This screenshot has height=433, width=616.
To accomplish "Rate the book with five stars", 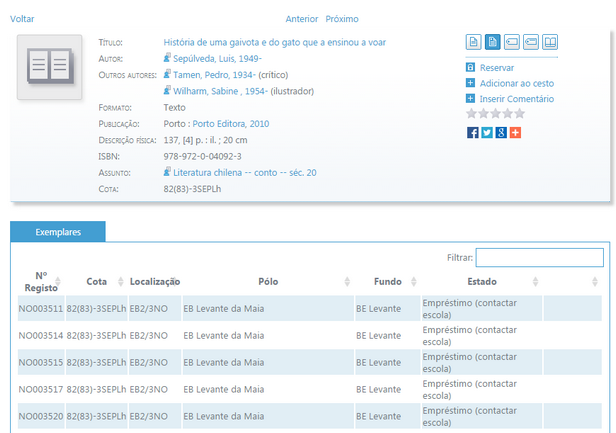I will tap(519, 114).
